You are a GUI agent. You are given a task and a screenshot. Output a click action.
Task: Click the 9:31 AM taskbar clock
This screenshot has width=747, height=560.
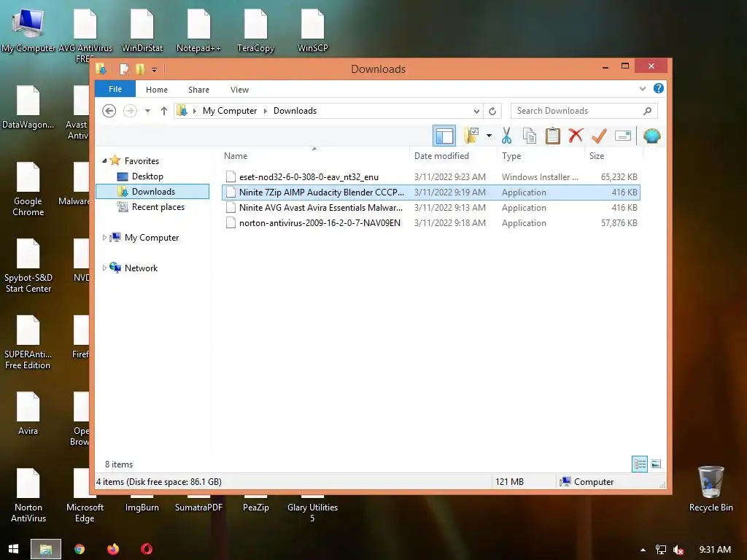[715, 550]
